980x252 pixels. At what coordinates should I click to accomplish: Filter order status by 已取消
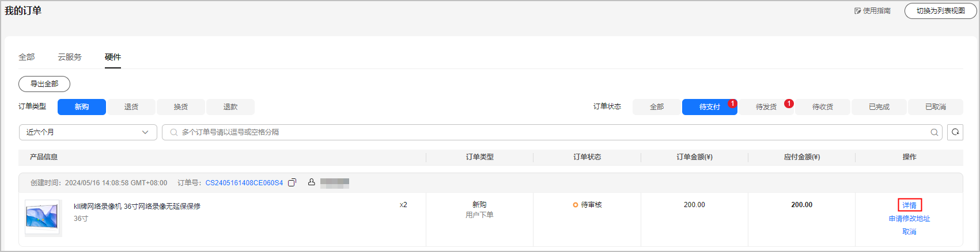(x=936, y=107)
